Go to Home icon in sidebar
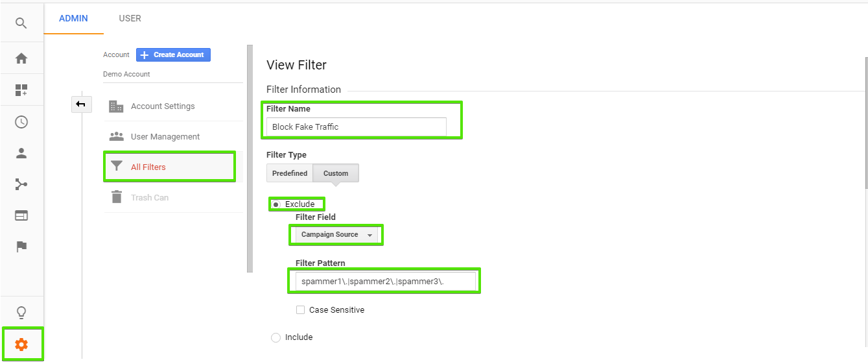The height and width of the screenshot is (364, 868). click(x=21, y=58)
